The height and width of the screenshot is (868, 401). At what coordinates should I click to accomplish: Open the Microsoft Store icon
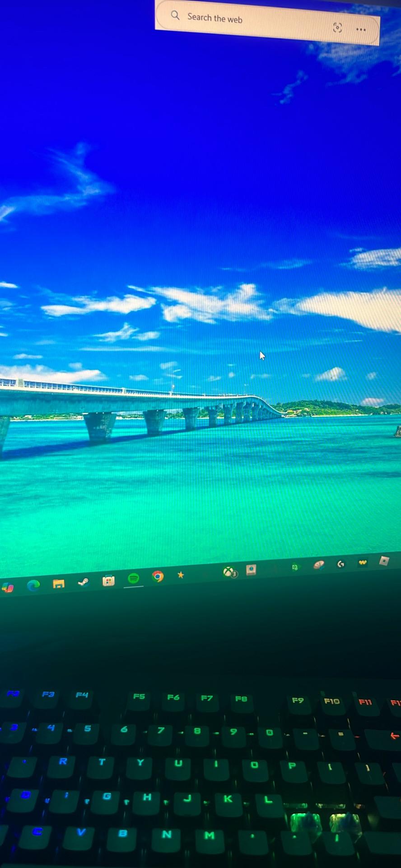pyautogui.click(x=108, y=580)
